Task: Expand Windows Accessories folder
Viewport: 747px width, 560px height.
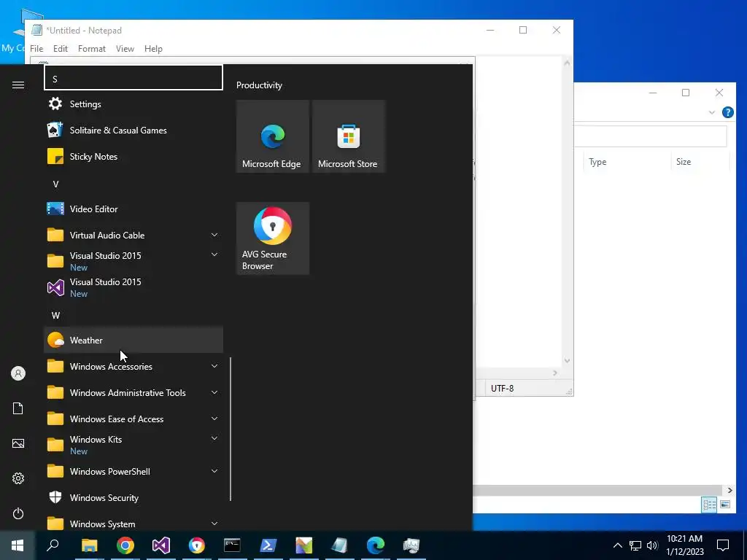Action: (214, 366)
